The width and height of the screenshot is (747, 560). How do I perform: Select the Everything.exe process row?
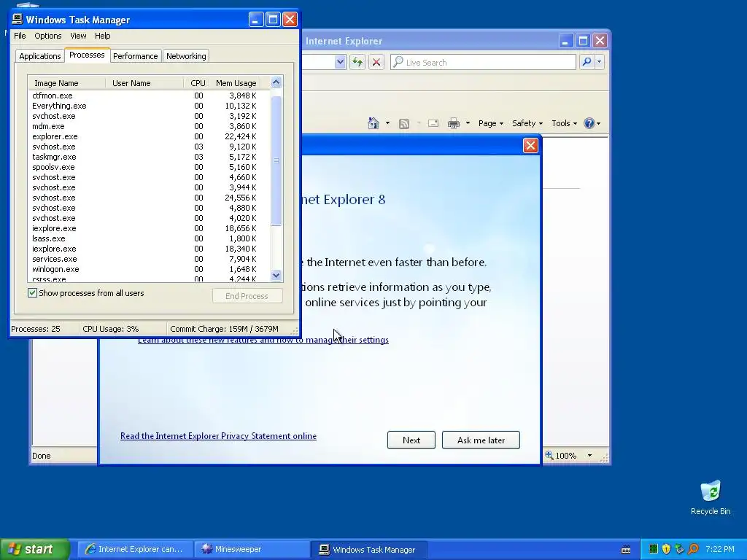coord(145,106)
